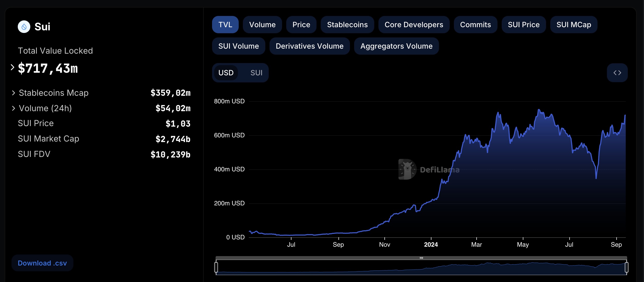
Task: Toggle the TVL chart series
Action: (x=225, y=25)
